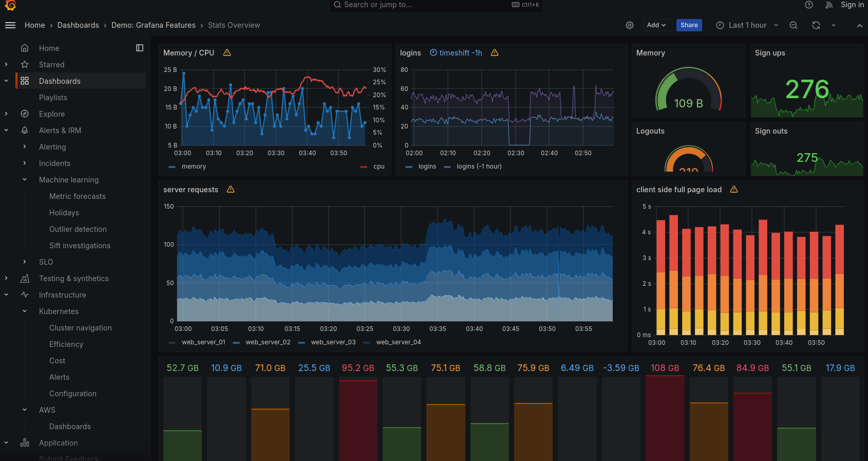
Task: Open Explore in the sidebar
Action: tap(52, 114)
